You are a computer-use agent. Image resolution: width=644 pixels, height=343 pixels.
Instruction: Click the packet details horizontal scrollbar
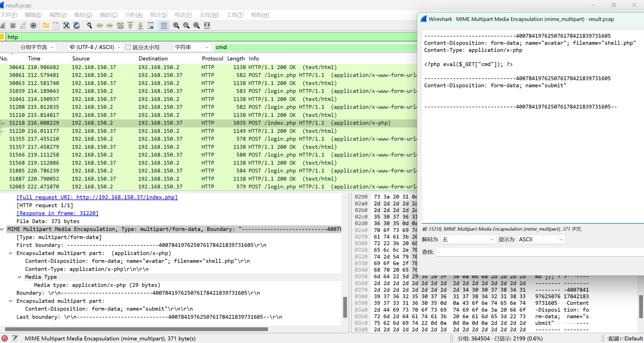coord(136,329)
